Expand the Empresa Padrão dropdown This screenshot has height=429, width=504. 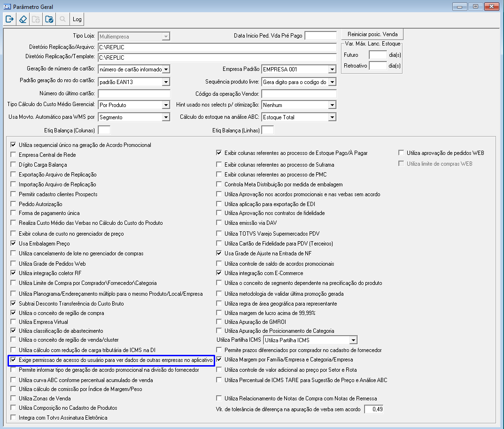[333, 69]
